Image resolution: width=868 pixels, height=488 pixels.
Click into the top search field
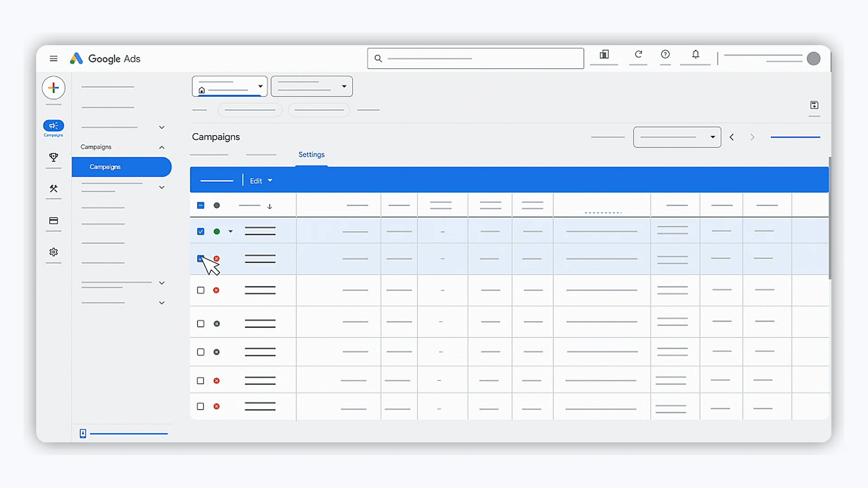(x=476, y=59)
